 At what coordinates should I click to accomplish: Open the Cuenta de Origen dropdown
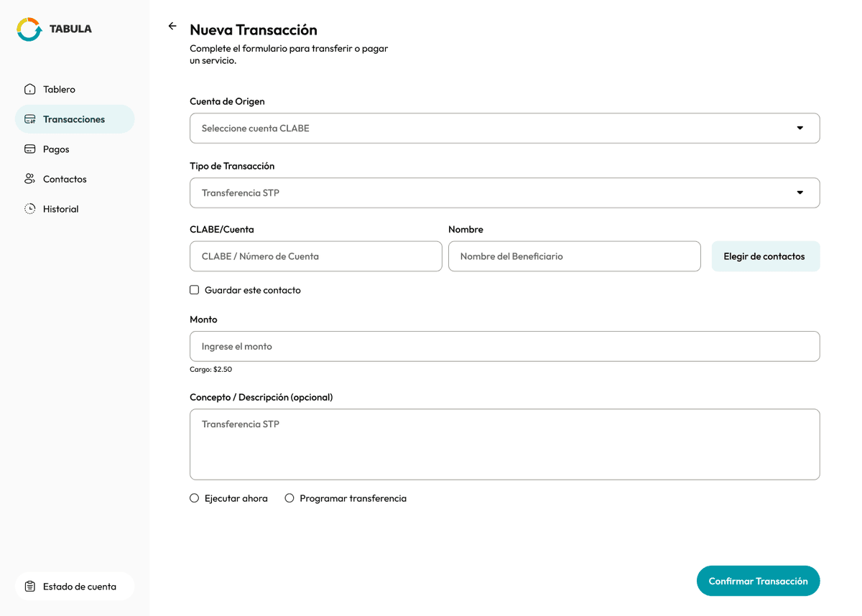(505, 128)
